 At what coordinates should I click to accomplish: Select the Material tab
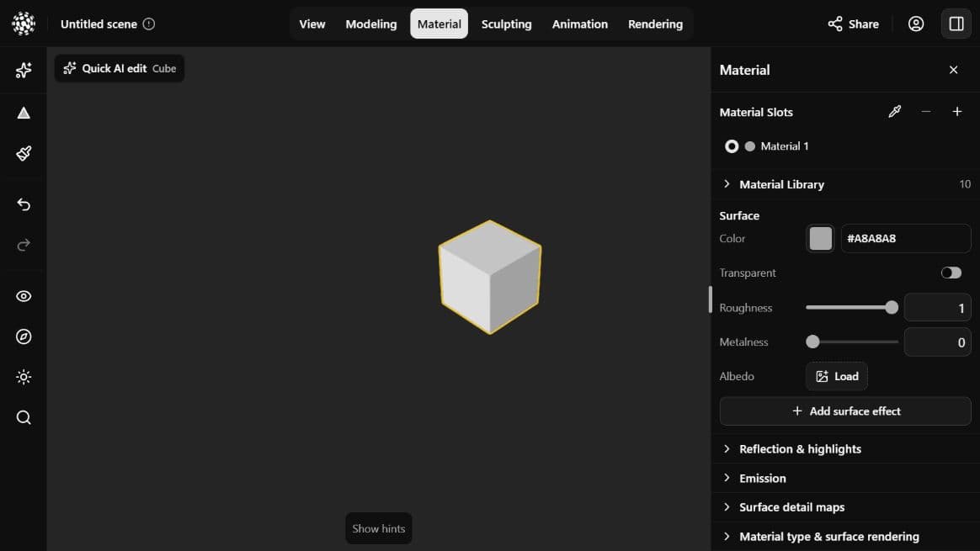[439, 24]
